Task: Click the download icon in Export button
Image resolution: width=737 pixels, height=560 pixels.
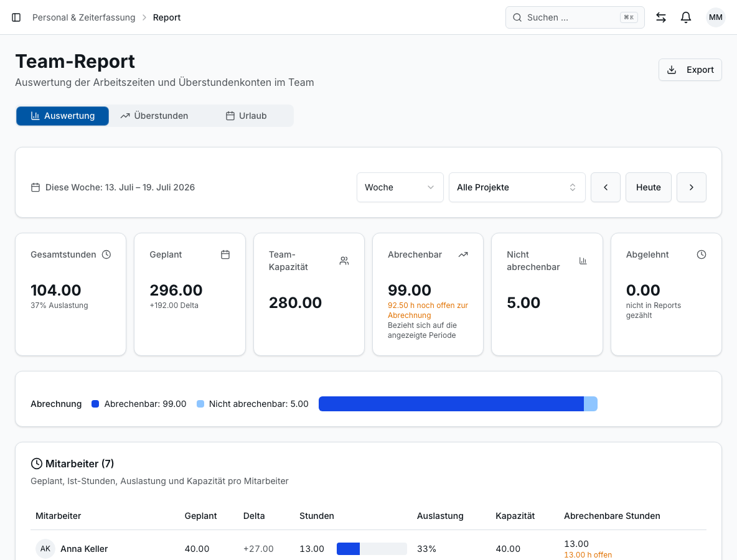Action: point(672,70)
